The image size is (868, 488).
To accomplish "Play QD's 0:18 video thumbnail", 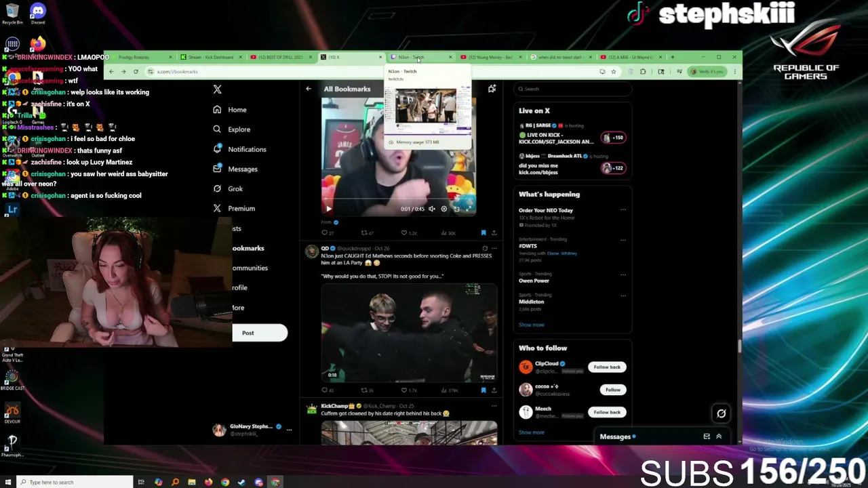I will pyautogui.click(x=409, y=332).
